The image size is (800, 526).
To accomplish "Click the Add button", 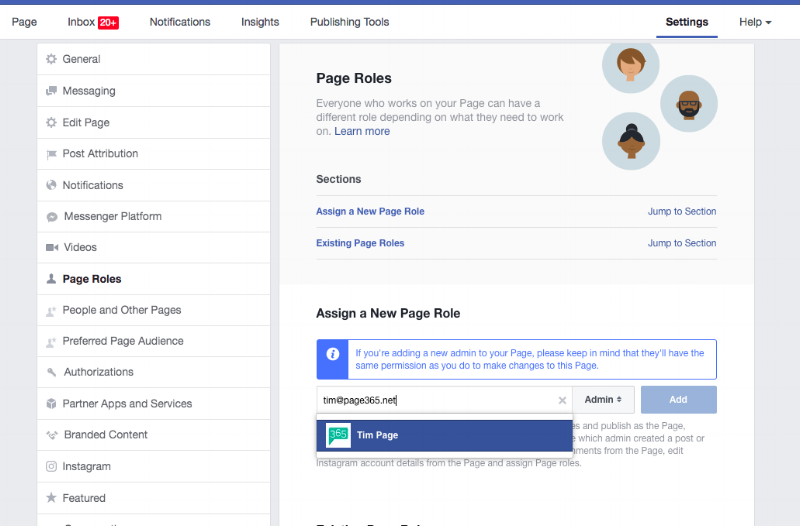I will 679,399.
